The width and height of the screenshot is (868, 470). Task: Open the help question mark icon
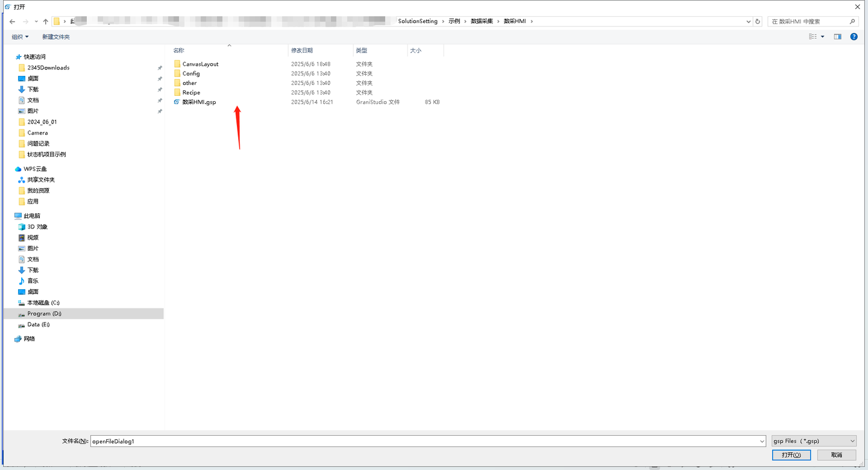click(x=854, y=37)
